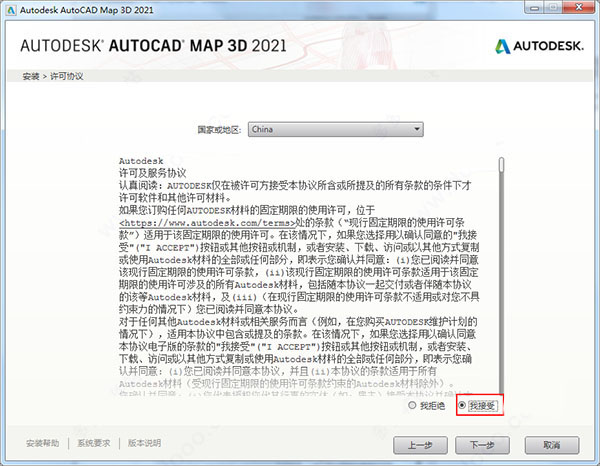
Task: Click the 下一步 (Next) button
Action: pos(482,445)
